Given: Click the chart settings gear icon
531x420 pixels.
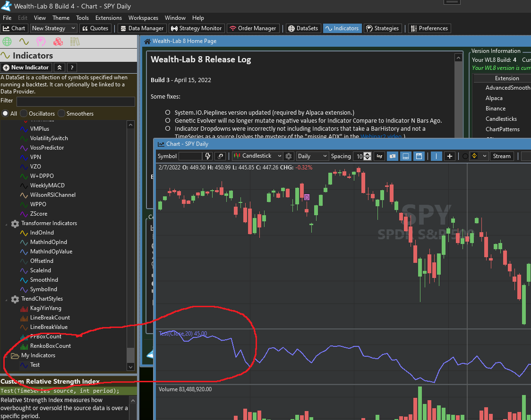Looking at the screenshot, I should (x=289, y=156).
